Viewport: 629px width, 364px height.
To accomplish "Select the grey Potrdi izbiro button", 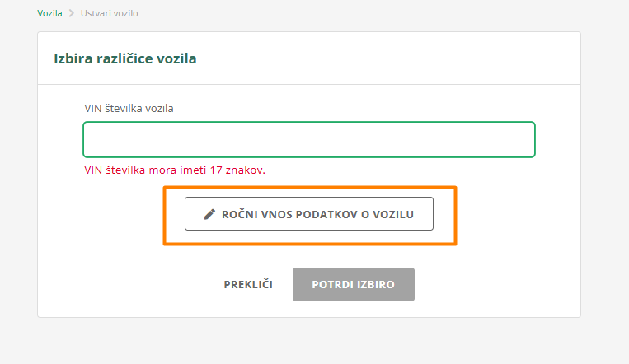I will (x=353, y=285).
